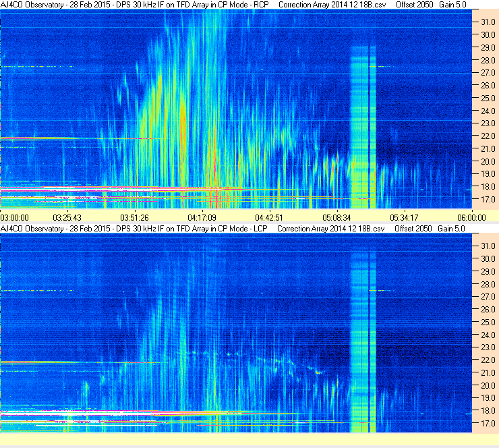The width and height of the screenshot is (499, 448).
Task: Click the 20.0 frequency label on LCP plot
Action: pos(488,386)
